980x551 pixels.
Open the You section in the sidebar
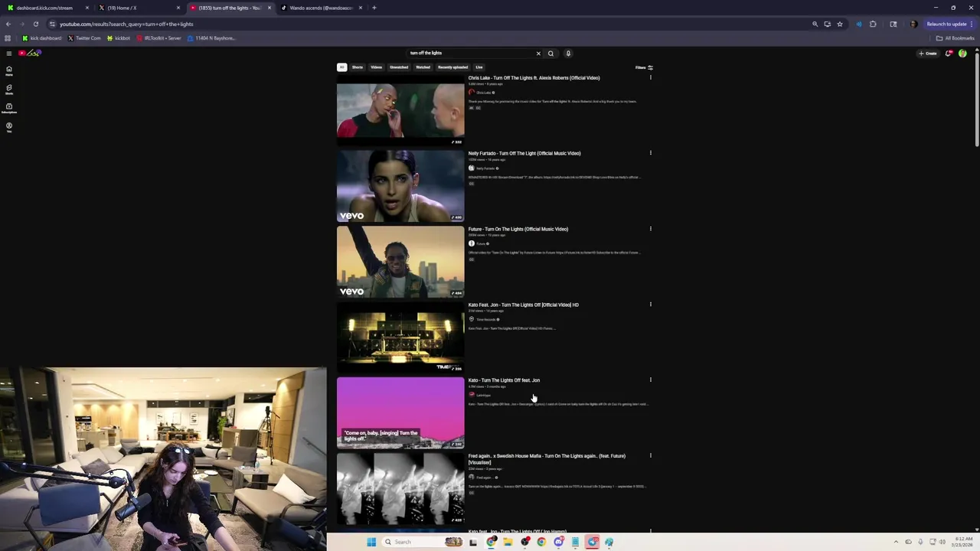coord(9,126)
